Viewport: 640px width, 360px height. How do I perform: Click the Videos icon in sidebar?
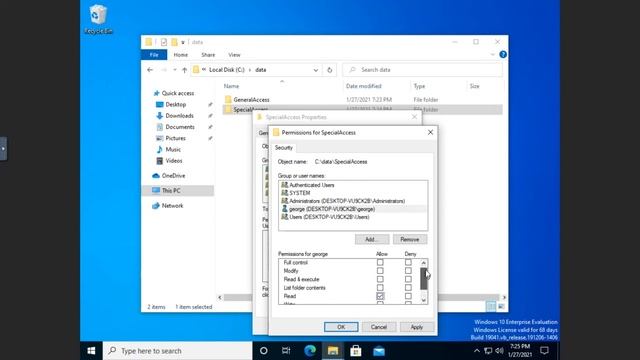pos(160,161)
